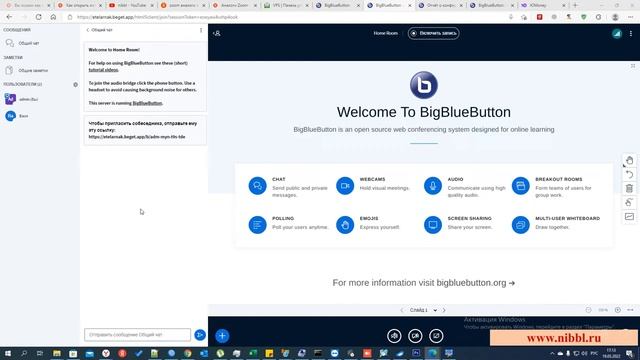Click the Home Room title in header

click(x=385, y=33)
